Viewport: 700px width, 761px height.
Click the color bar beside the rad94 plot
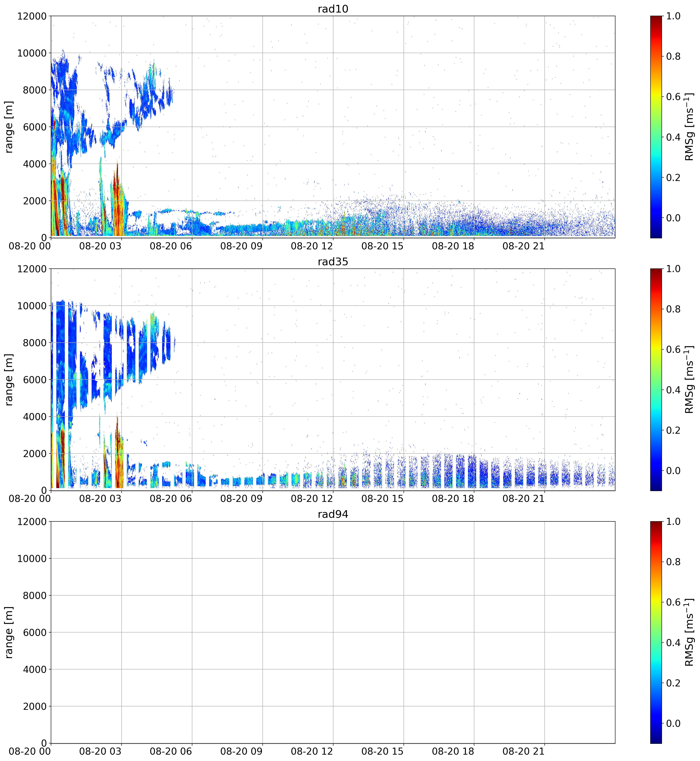pos(656,632)
